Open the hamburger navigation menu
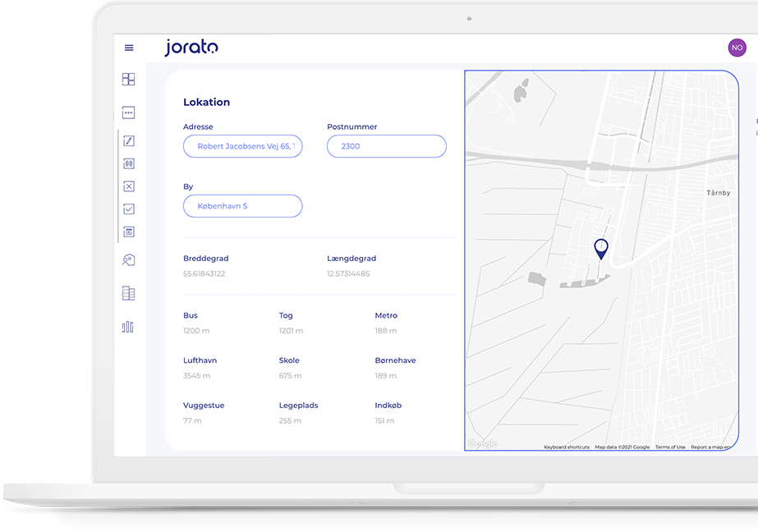The width and height of the screenshot is (758, 532). (x=128, y=48)
